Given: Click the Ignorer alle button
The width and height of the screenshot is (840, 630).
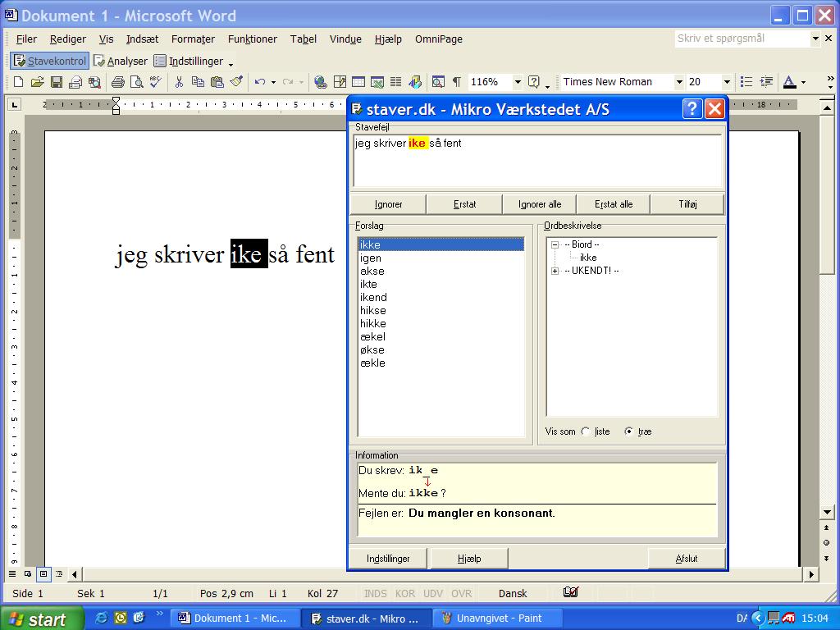Looking at the screenshot, I should click(x=540, y=204).
